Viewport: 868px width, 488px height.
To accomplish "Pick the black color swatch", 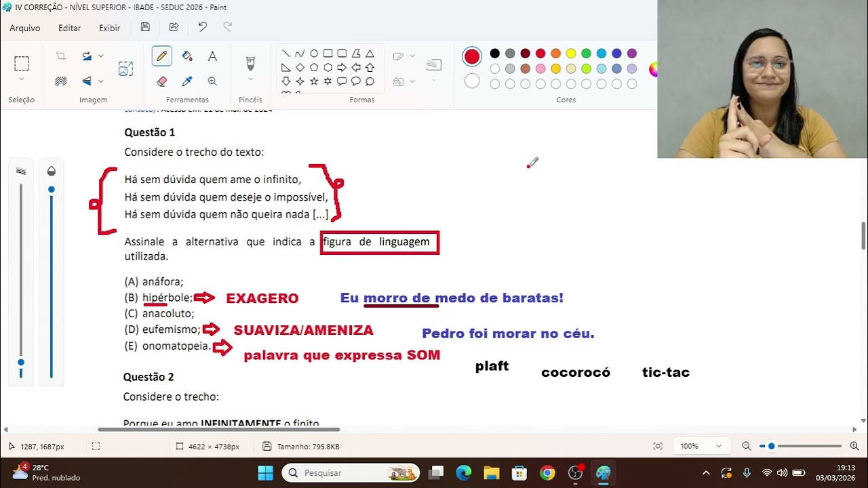I will pyautogui.click(x=495, y=54).
